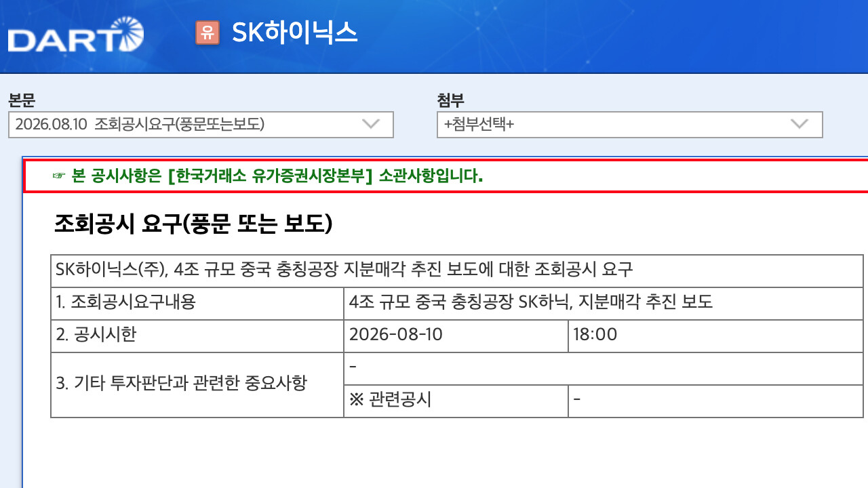Click the 1. 조회공시요구내용 cell

pos(197,303)
